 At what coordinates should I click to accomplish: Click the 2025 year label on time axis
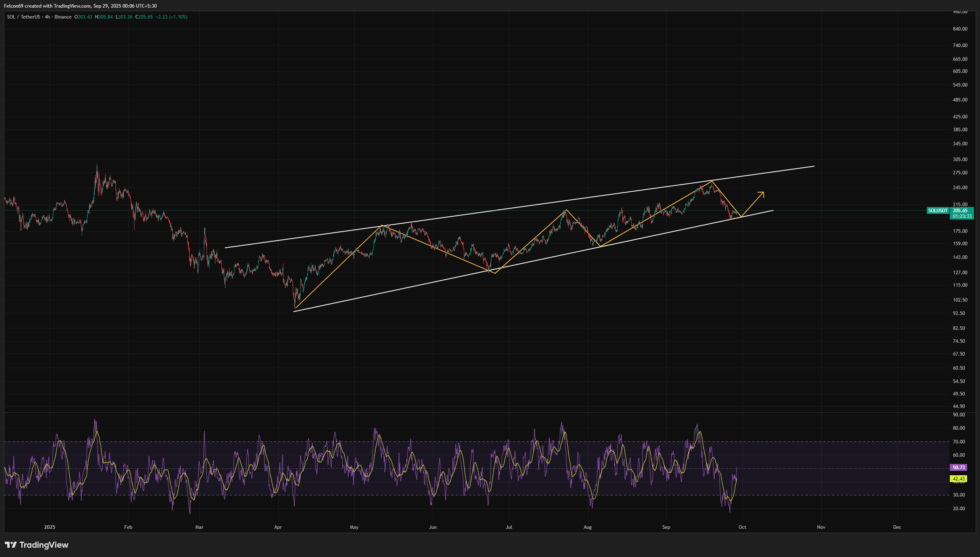pyautogui.click(x=50, y=527)
